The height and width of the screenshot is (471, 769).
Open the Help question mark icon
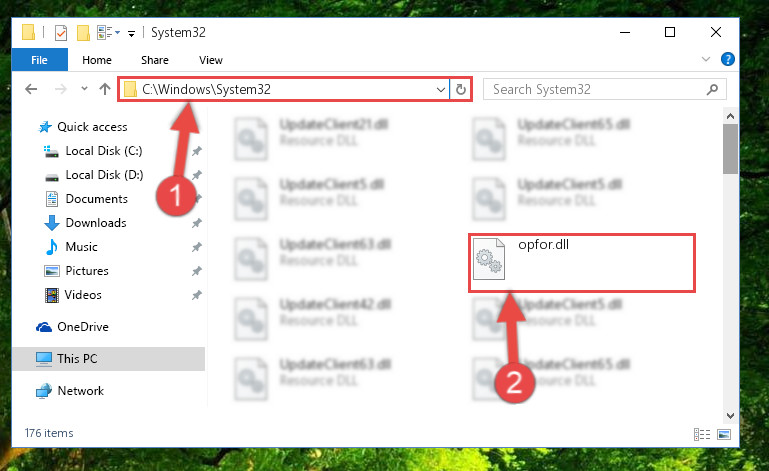[x=728, y=59]
